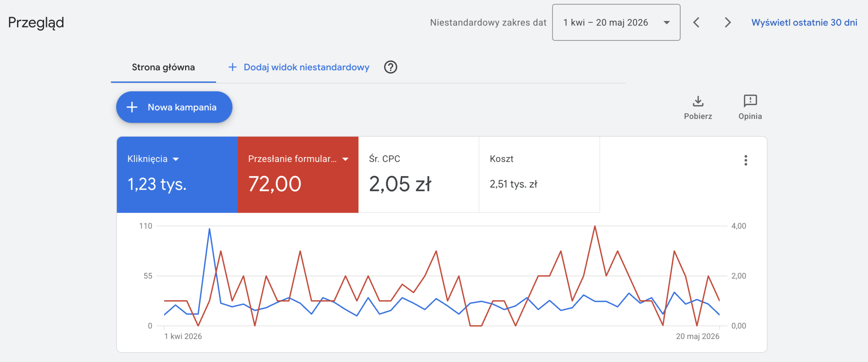
Task: Open the help question mark icon
Action: click(391, 67)
